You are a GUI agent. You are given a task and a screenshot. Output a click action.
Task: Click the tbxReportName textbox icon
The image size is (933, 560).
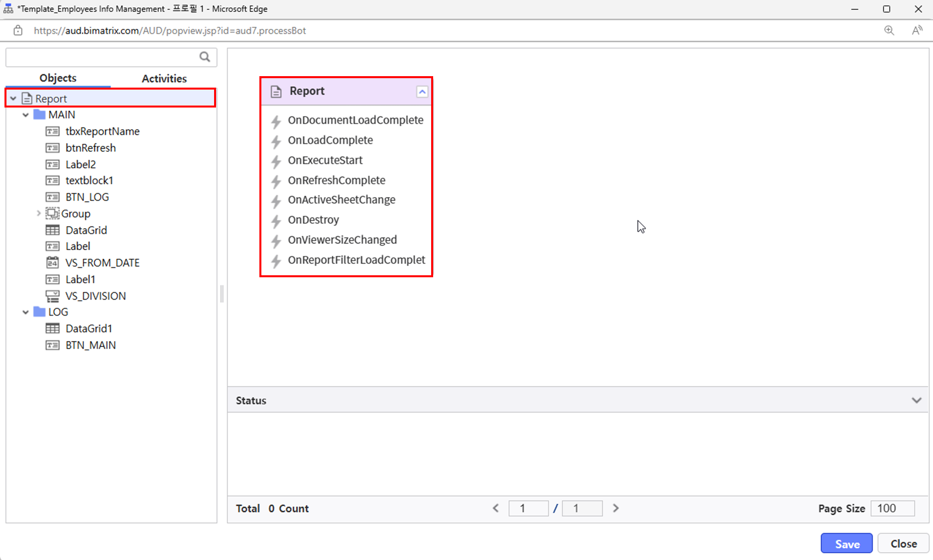click(x=52, y=131)
